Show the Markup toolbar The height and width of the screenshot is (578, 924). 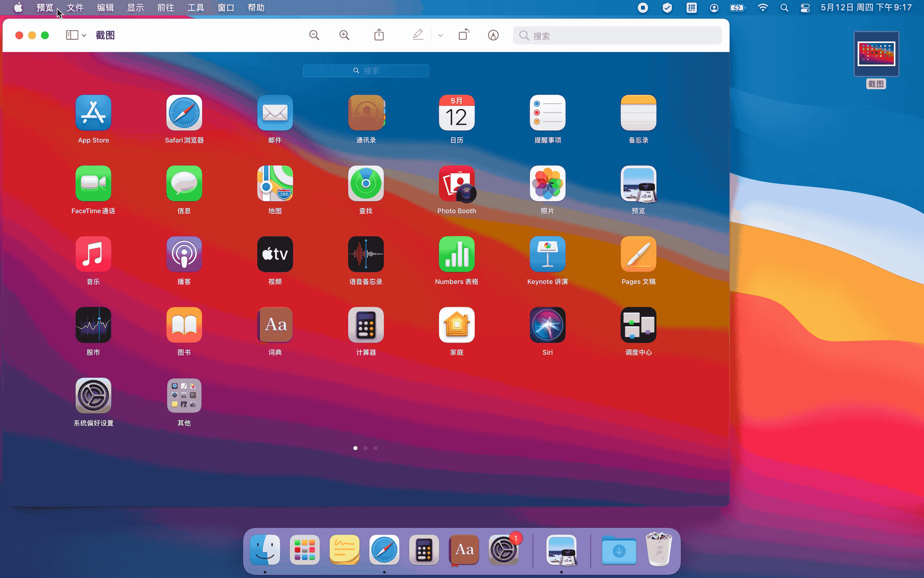[x=493, y=35]
